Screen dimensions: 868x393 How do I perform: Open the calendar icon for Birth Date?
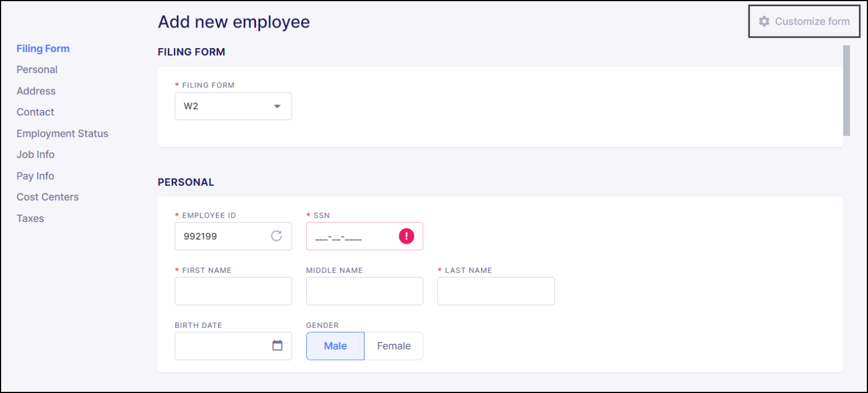278,346
